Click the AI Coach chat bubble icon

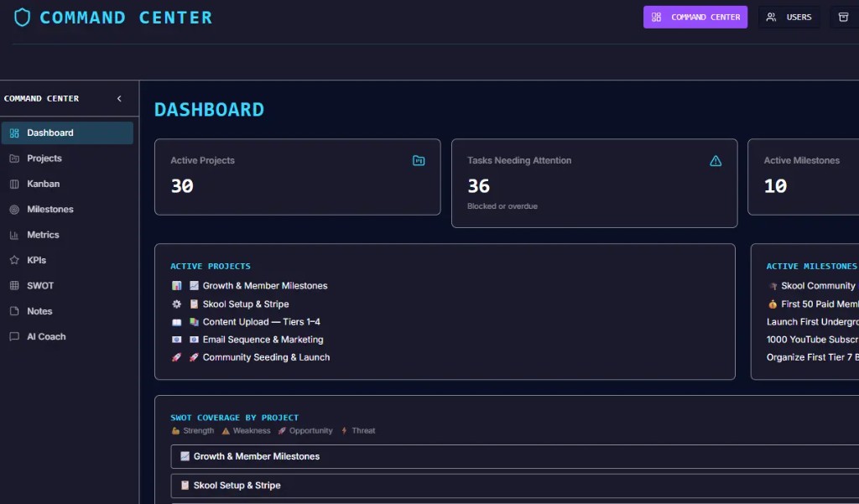coord(13,336)
